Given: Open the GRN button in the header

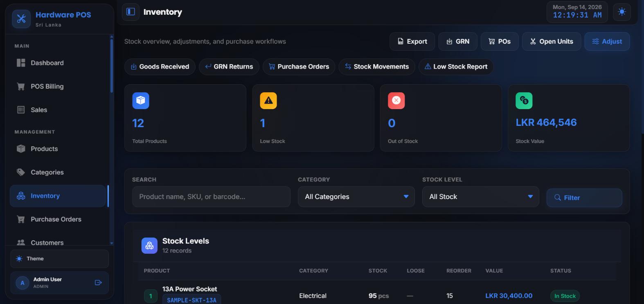Looking at the screenshot, I should 458,41.
